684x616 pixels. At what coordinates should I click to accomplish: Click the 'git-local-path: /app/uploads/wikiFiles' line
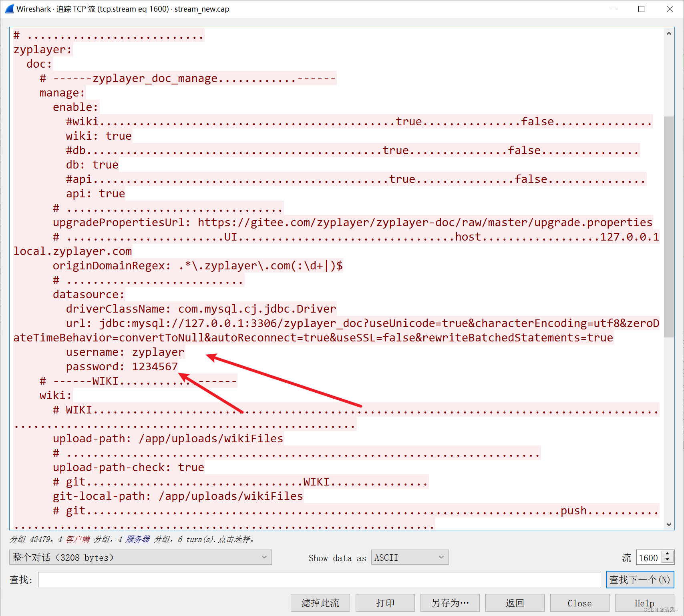coord(178,496)
